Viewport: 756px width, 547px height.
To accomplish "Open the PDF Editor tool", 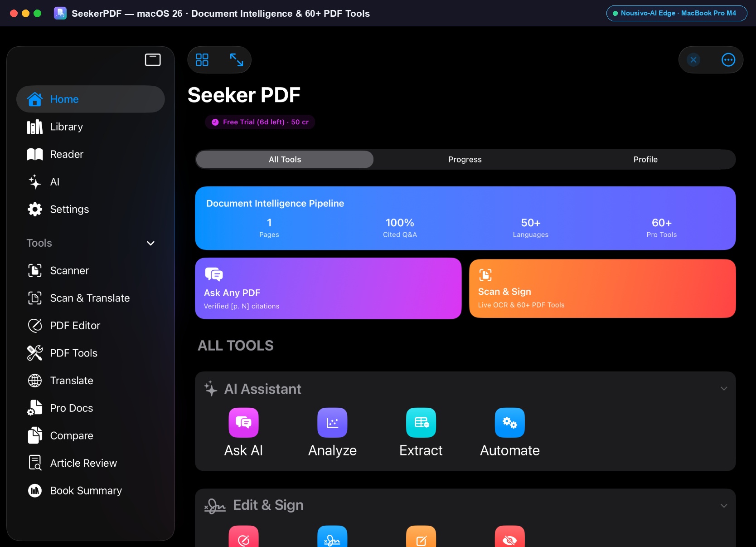I will 91,326.
